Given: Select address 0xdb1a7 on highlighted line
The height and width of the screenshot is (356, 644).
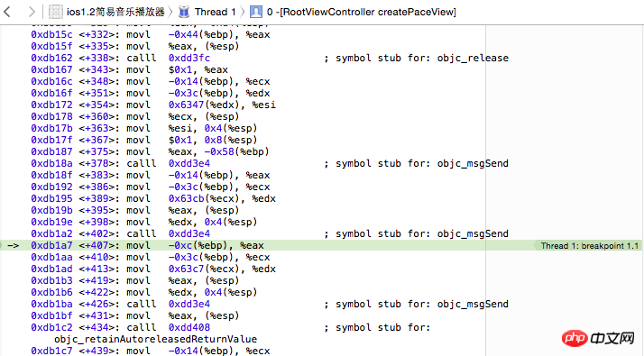Looking at the screenshot, I should [x=51, y=245].
